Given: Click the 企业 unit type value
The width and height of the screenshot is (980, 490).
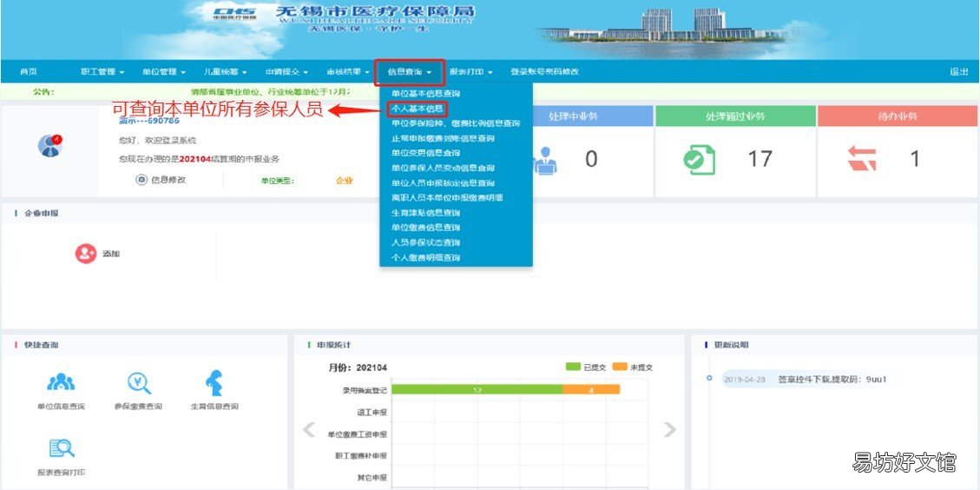Looking at the screenshot, I should [x=345, y=180].
